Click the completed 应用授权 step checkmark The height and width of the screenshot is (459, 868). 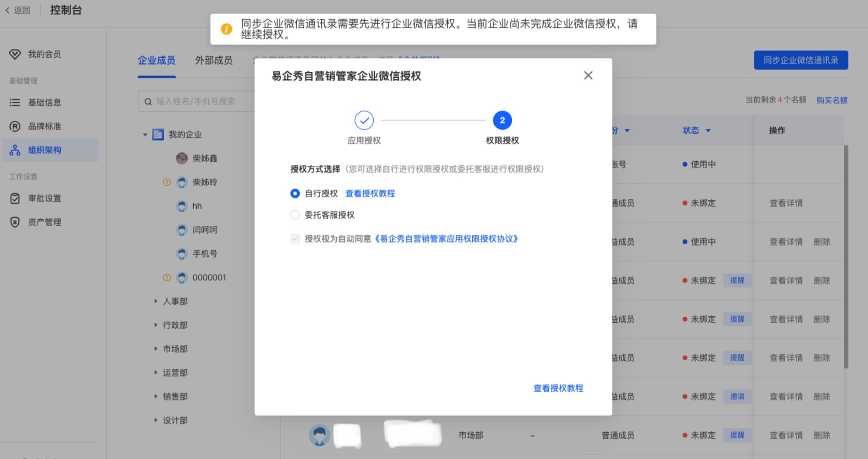(364, 120)
